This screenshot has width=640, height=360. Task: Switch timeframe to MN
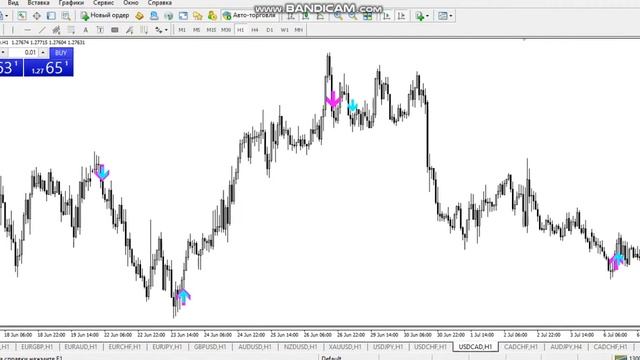point(298,30)
